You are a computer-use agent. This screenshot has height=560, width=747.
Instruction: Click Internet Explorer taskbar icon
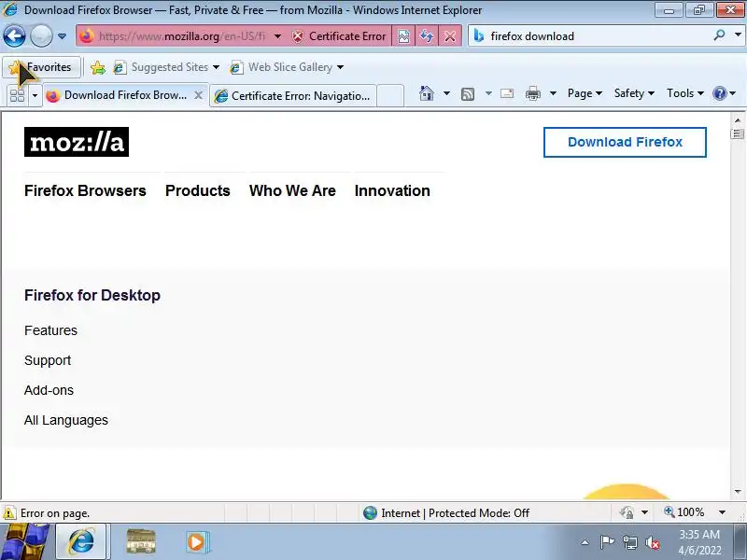[83, 542]
